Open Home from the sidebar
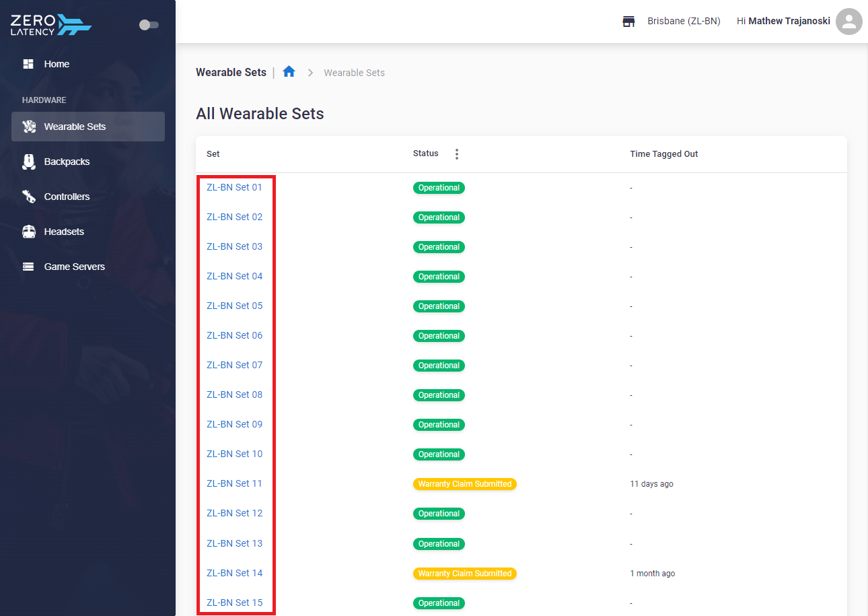This screenshot has height=616, width=868. tap(87, 64)
